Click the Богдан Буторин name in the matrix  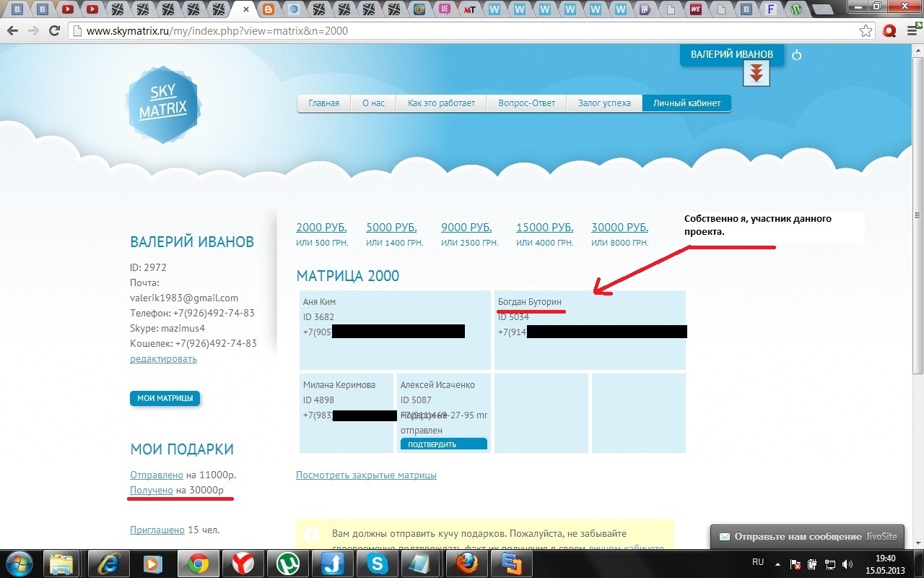pyautogui.click(x=530, y=301)
